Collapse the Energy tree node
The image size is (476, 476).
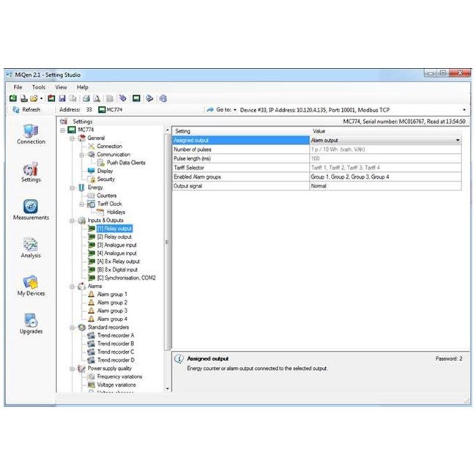[72, 187]
